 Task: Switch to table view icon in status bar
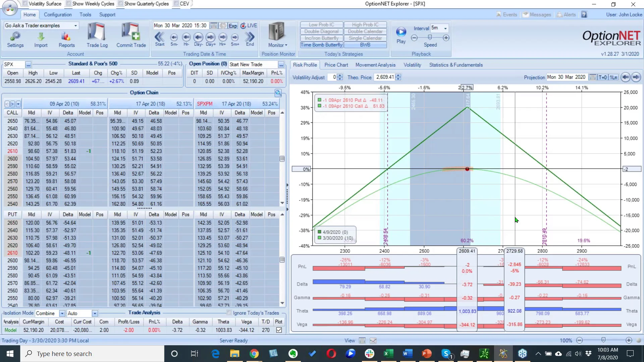coord(362,341)
